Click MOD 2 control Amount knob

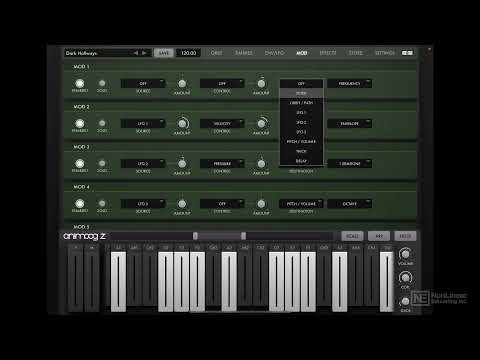tap(261, 124)
